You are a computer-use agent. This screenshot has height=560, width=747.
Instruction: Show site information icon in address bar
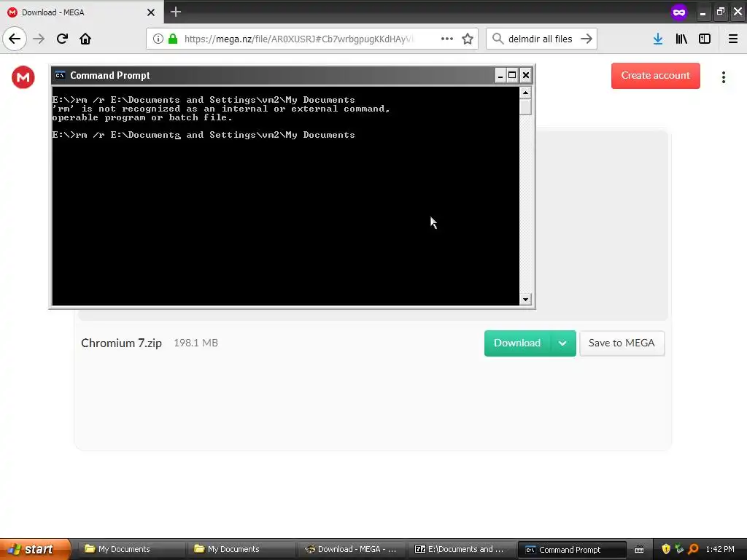158,39
